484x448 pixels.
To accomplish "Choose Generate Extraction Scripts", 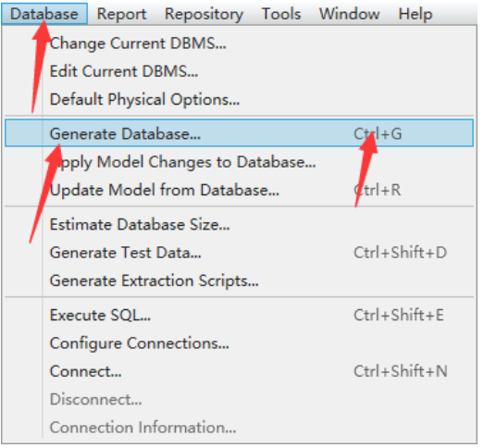I will click(239, 280).
